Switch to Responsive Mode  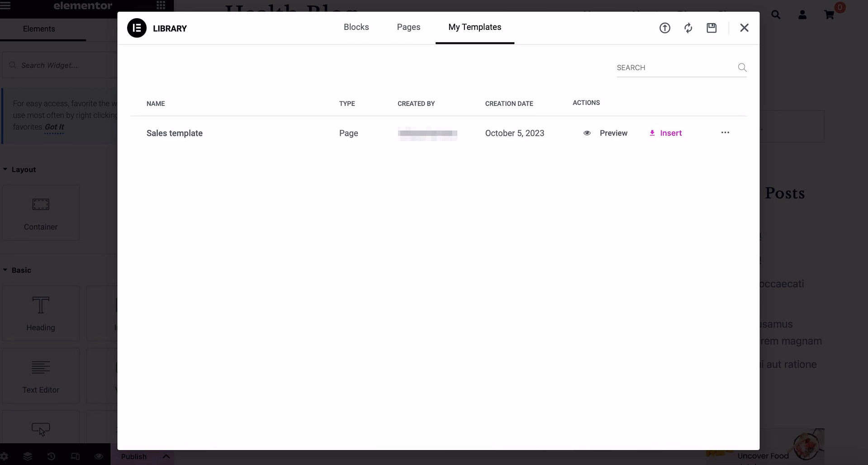tap(75, 456)
